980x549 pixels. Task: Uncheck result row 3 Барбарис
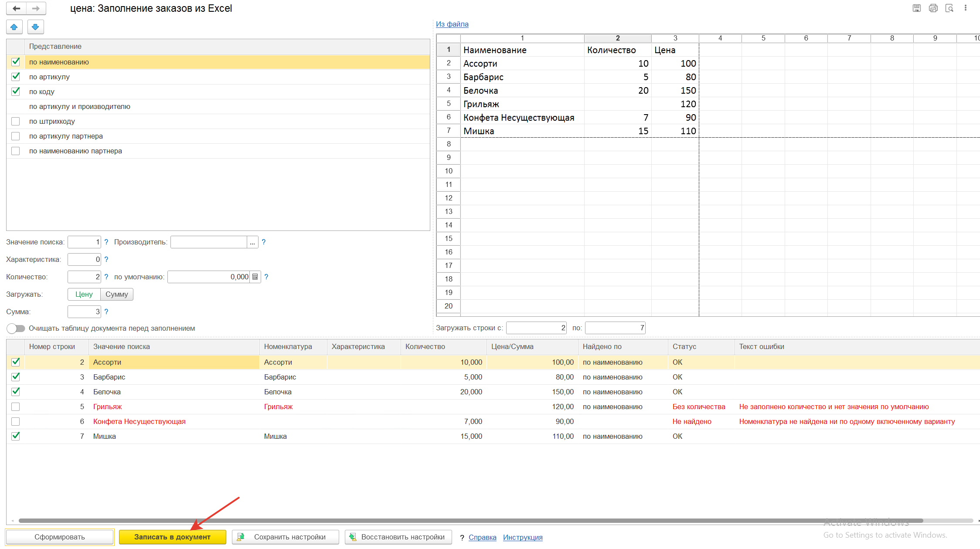(x=16, y=377)
